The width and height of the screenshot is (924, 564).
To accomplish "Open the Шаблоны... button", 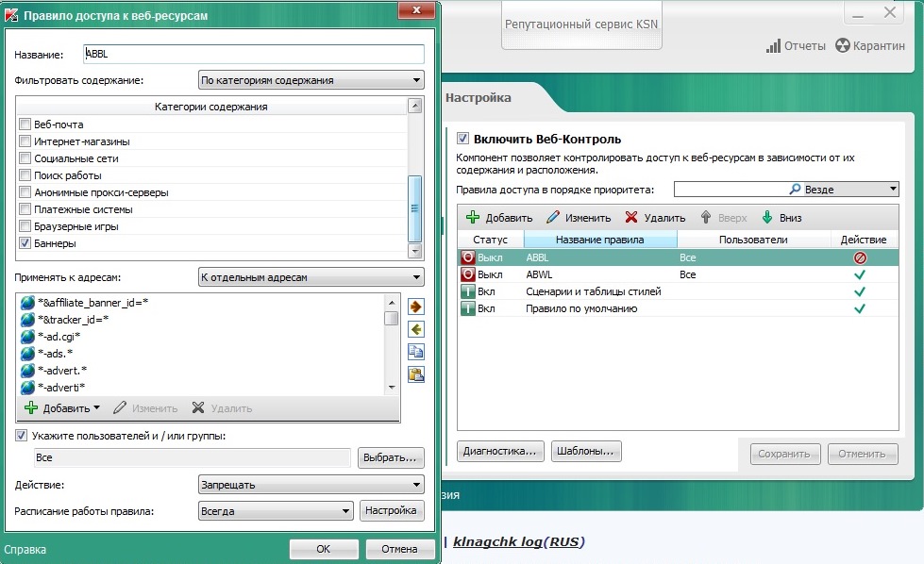I will (x=586, y=451).
